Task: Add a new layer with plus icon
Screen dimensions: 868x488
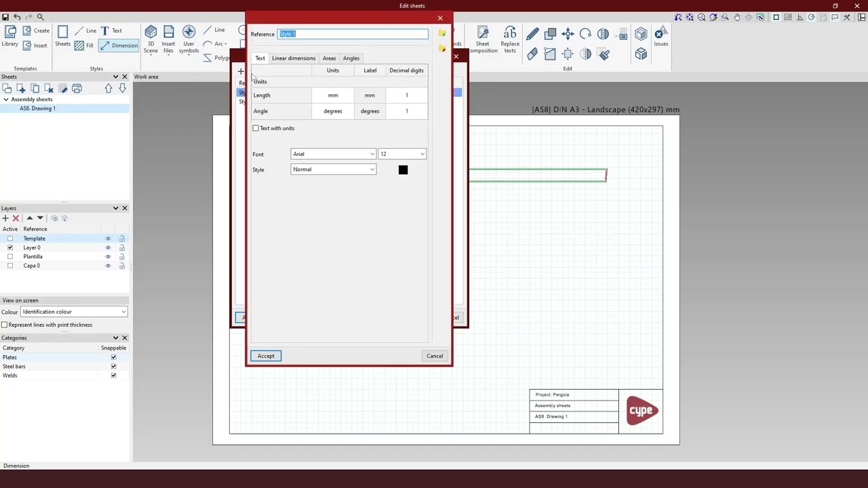Action: [x=5, y=218]
